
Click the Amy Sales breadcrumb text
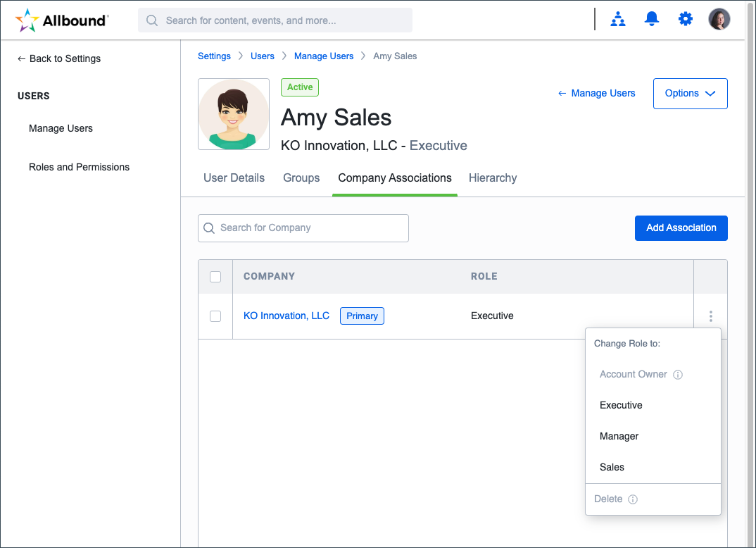pyautogui.click(x=395, y=56)
